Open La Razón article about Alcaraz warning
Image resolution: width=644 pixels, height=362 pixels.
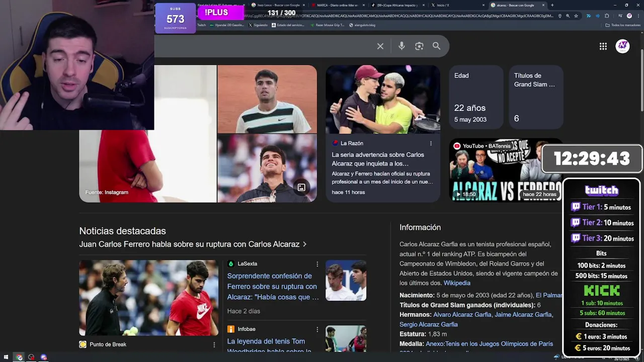click(x=382, y=159)
